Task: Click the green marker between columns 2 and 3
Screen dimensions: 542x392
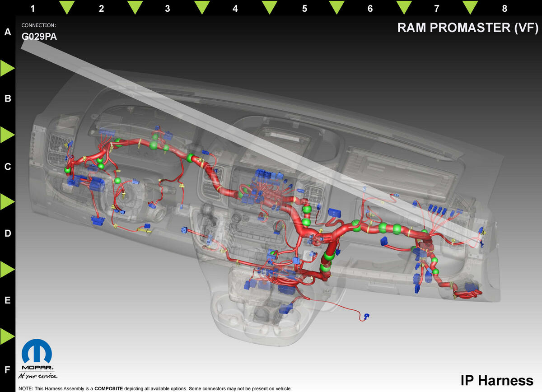Action: [135, 7]
